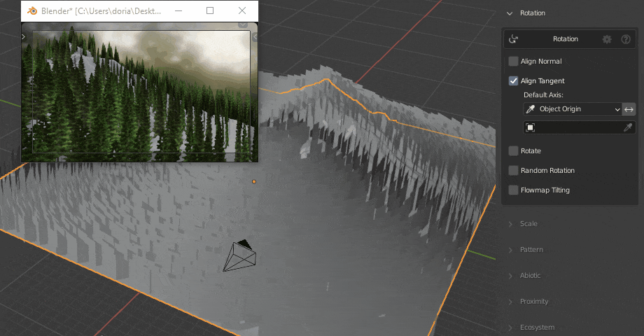Enable the Flowmap Tilting checkbox
The height and width of the screenshot is (336, 644).
tap(513, 190)
